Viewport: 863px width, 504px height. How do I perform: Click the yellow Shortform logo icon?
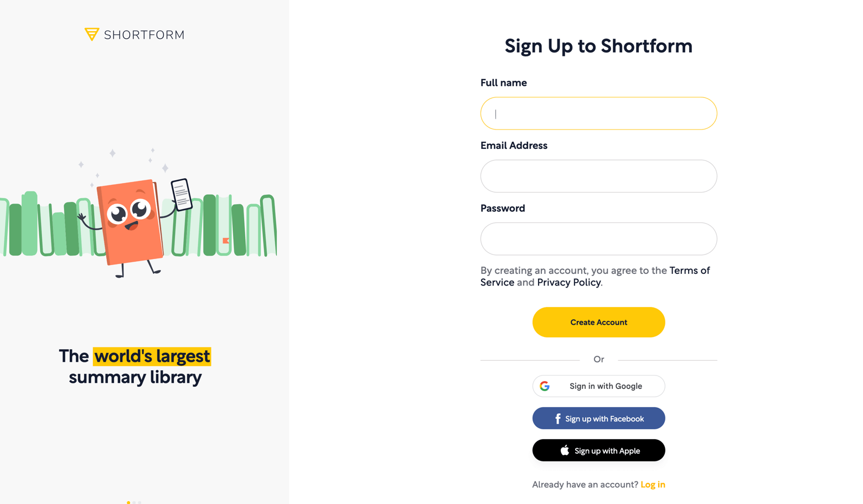pyautogui.click(x=91, y=34)
